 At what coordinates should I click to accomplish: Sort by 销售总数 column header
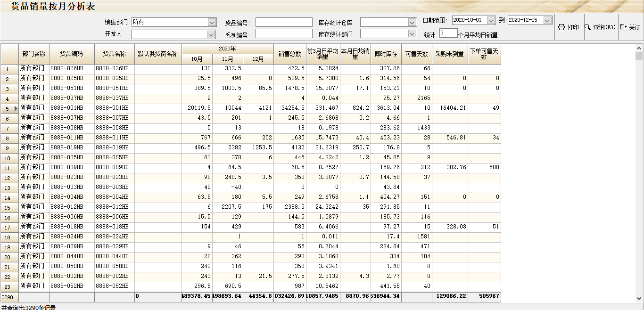point(289,54)
